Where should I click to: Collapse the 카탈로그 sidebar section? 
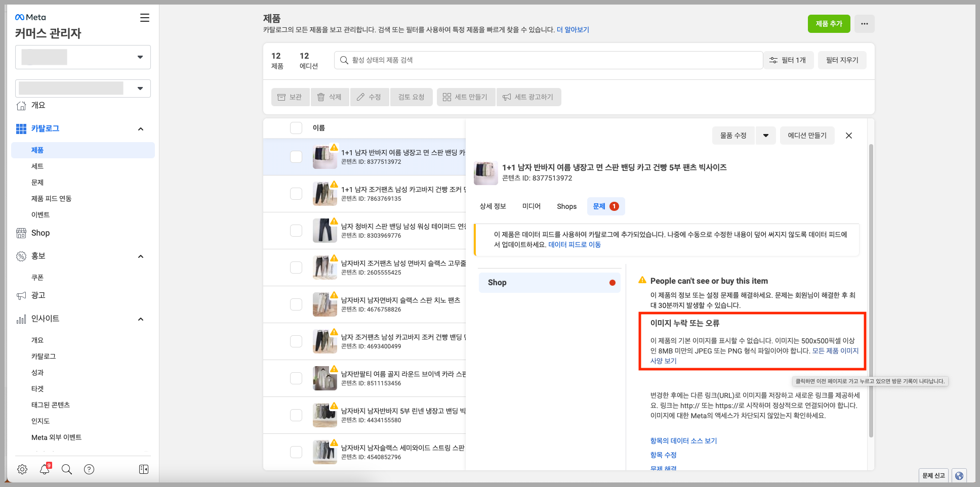tap(141, 128)
